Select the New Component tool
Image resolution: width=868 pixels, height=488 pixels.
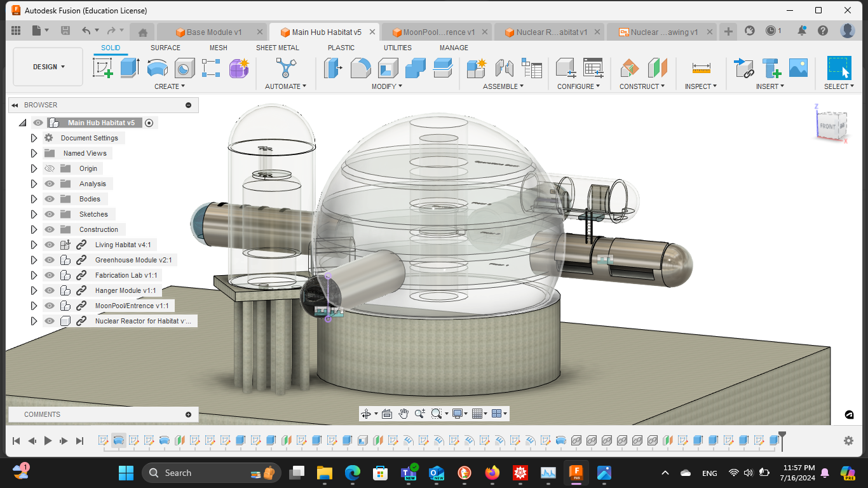476,67
